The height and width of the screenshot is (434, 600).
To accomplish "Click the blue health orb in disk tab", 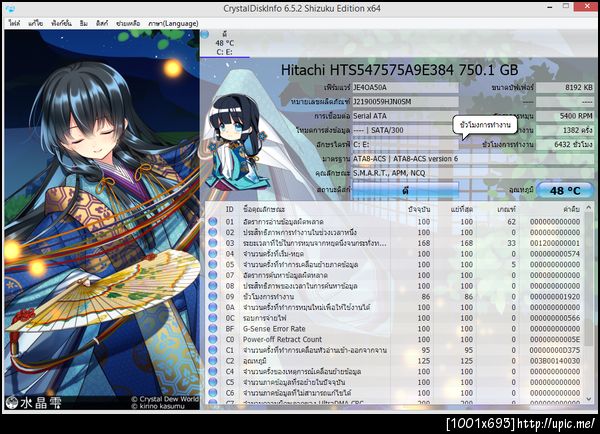I will (205, 34).
